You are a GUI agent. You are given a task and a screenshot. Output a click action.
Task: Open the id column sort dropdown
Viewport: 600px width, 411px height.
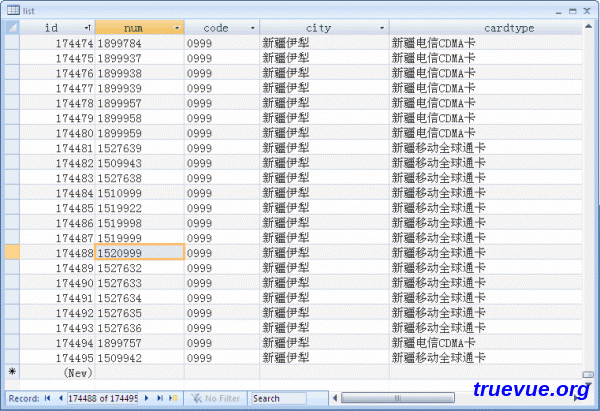87,28
